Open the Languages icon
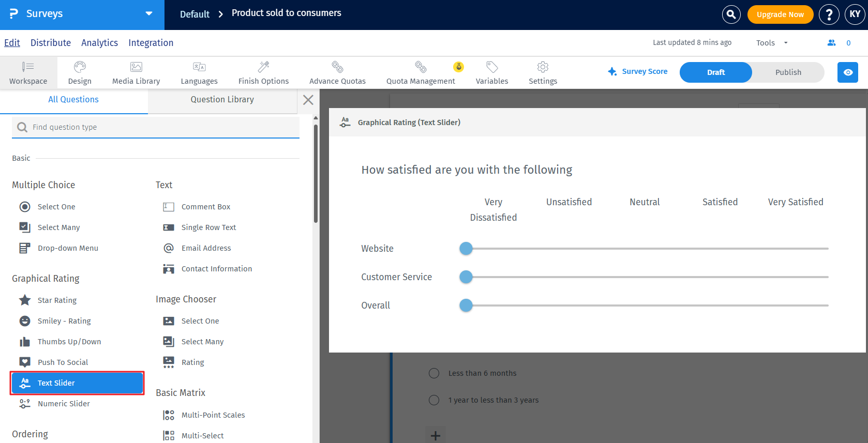Image resolution: width=868 pixels, height=443 pixels. pyautogui.click(x=199, y=67)
